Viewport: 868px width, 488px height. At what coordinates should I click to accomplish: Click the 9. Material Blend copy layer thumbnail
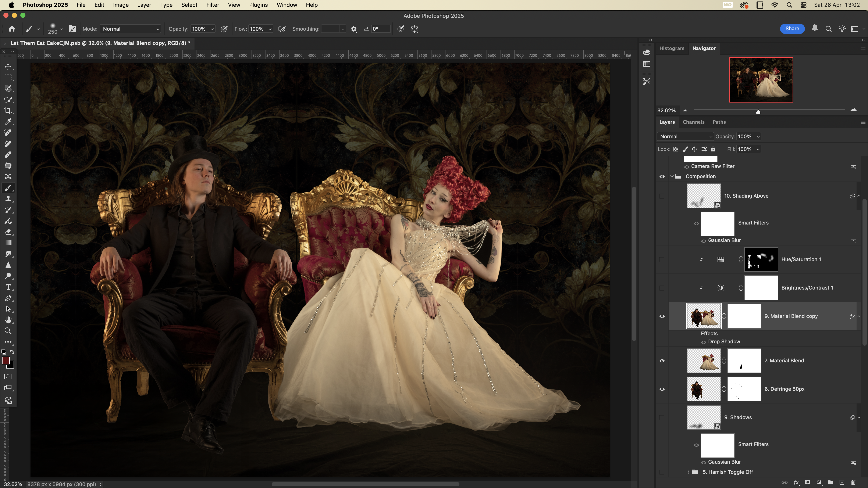click(704, 316)
